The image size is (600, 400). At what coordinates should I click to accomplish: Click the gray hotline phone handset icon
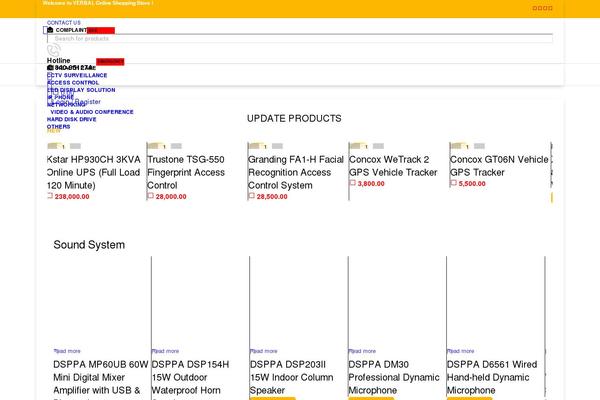point(54,50)
